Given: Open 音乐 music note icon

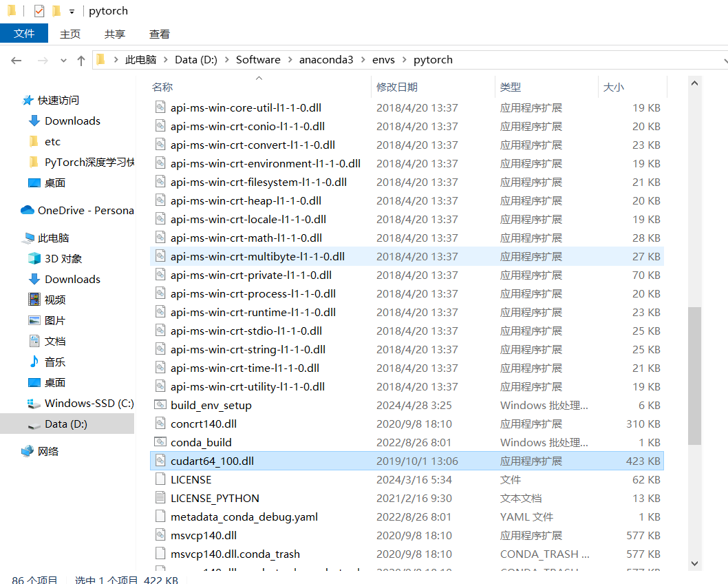Looking at the screenshot, I should [34, 362].
